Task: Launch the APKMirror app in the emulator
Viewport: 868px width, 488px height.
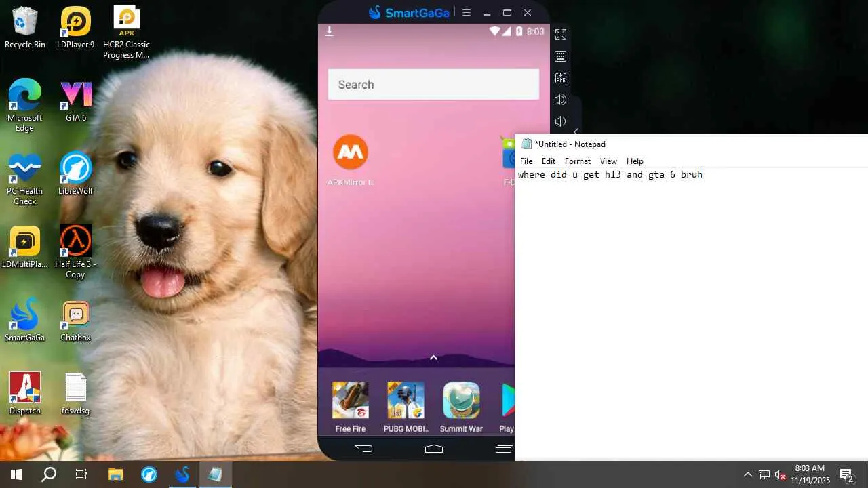Action: click(351, 160)
